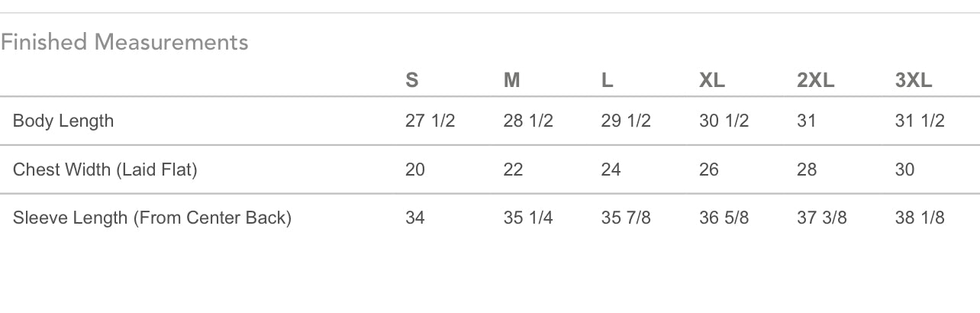Viewport: 980px width, 313px height.
Task: Select the 3XL size column header
Action: coord(914,80)
